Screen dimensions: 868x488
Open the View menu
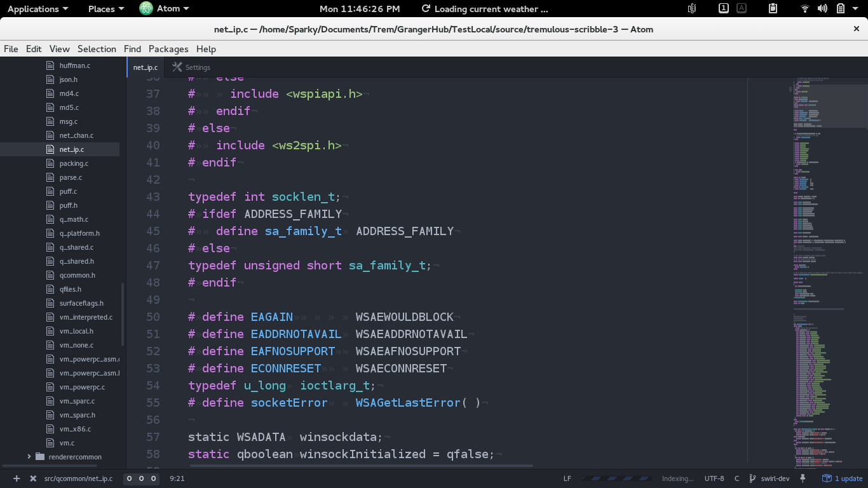pyautogui.click(x=60, y=49)
